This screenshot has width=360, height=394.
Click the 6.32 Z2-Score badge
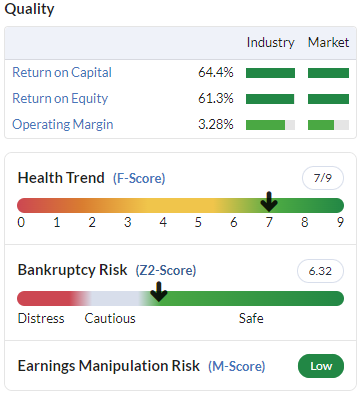[x=320, y=271]
